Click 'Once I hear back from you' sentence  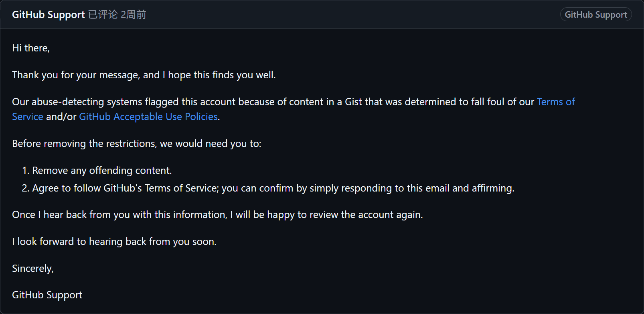217,214
